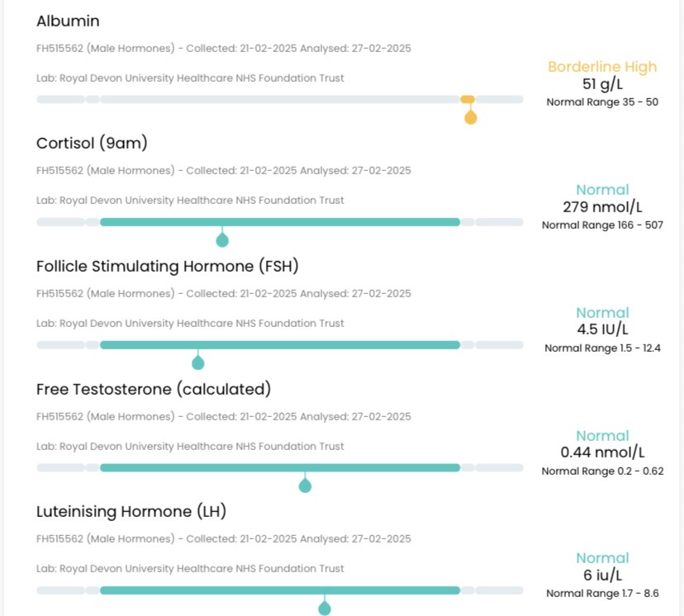The width and height of the screenshot is (684, 616).
Task: Click the orange marker pin on Albumin bar
Action: (470, 116)
